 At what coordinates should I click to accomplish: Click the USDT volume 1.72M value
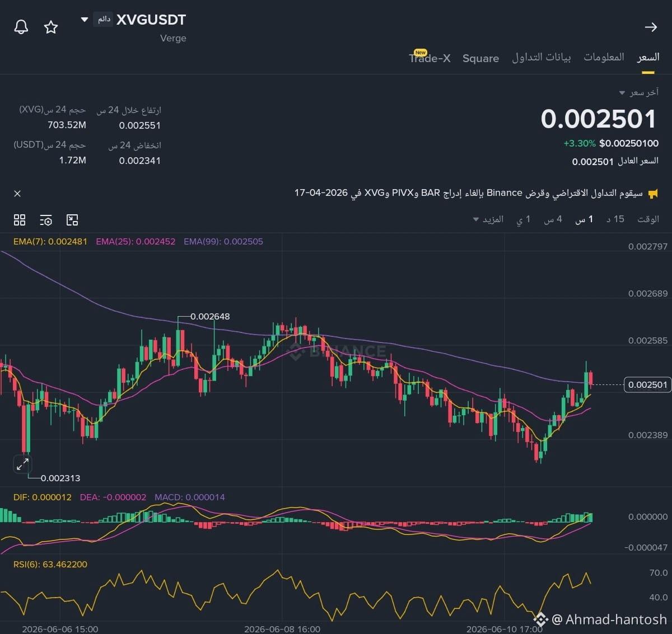[73, 161]
